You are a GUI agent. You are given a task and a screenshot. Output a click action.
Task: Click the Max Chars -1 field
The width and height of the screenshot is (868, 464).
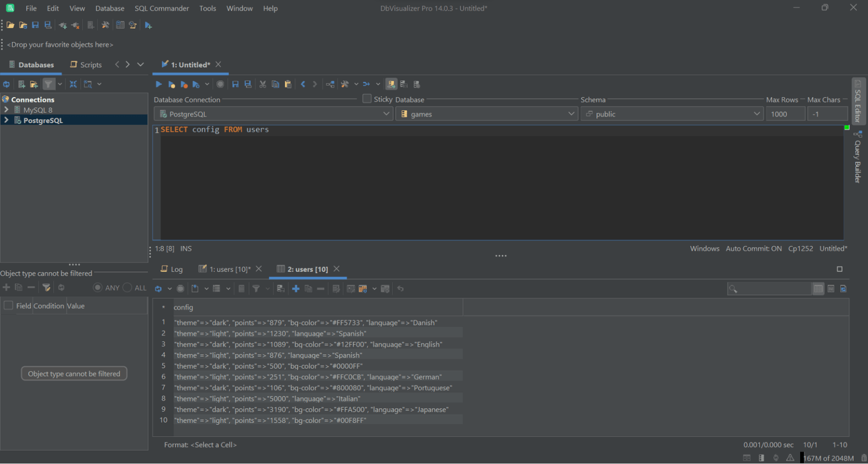(827, 114)
